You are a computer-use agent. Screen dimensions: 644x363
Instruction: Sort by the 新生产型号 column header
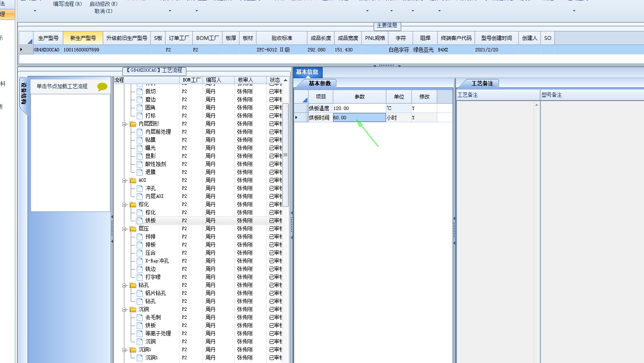coord(83,38)
